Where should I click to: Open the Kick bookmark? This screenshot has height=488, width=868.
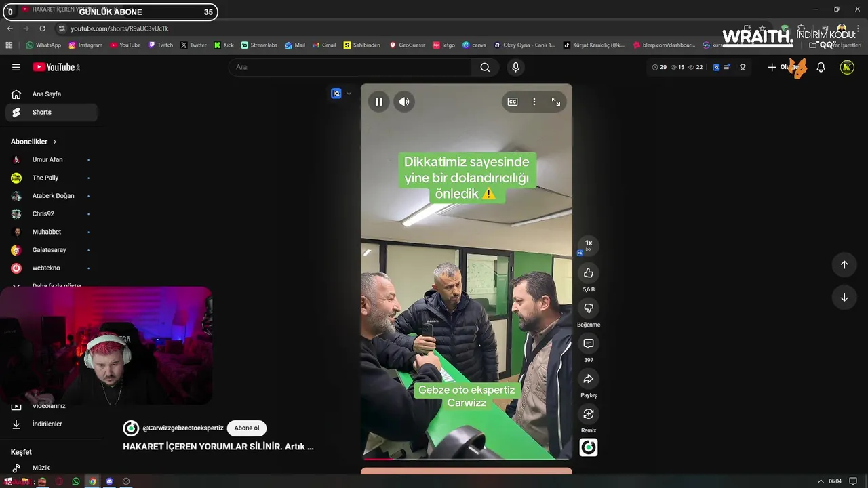224,45
